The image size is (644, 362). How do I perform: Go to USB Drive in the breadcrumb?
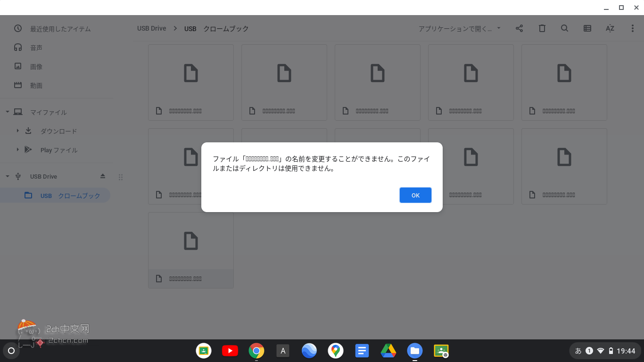click(x=152, y=28)
